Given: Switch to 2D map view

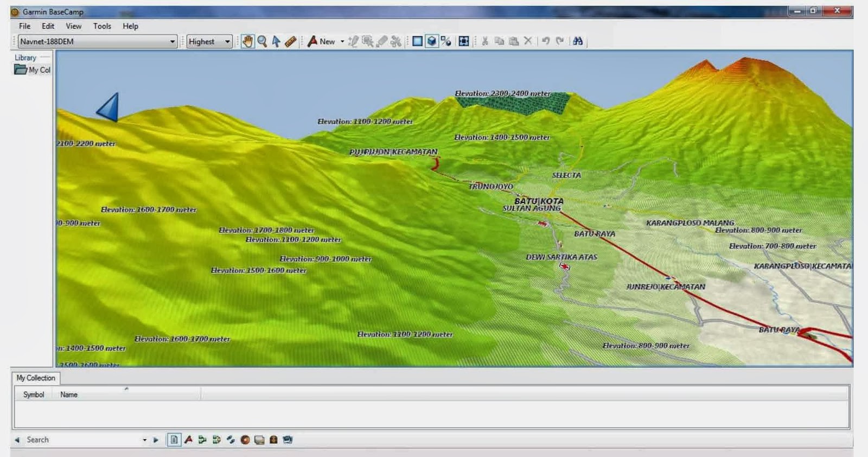Looking at the screenshot, I should point(417,41).
